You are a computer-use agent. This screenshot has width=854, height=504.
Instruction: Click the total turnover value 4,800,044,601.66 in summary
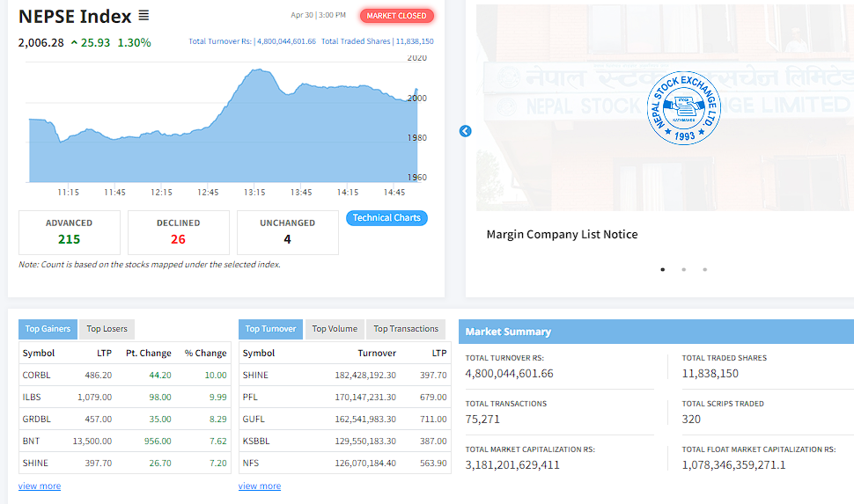click(509, 373)
